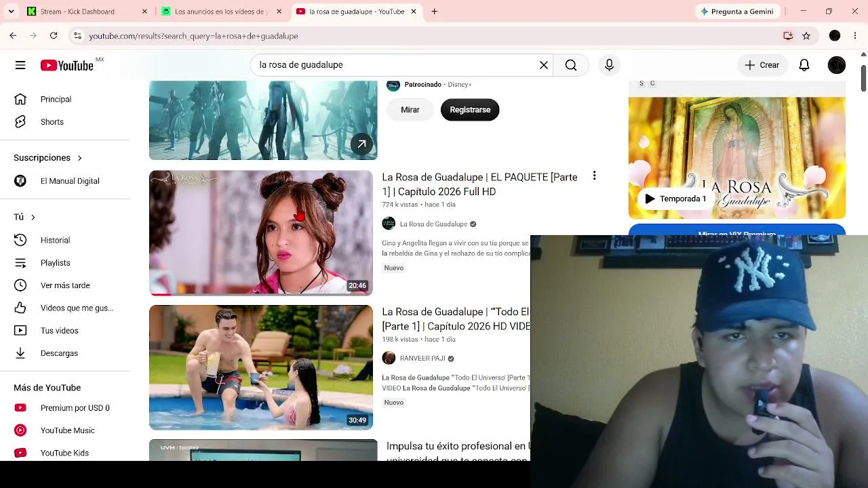Image resolution: width=868 pixels, height=488 pixels.
Task: Click the page vertical scrollbar thumb
Action: click(x=863, y=77)
